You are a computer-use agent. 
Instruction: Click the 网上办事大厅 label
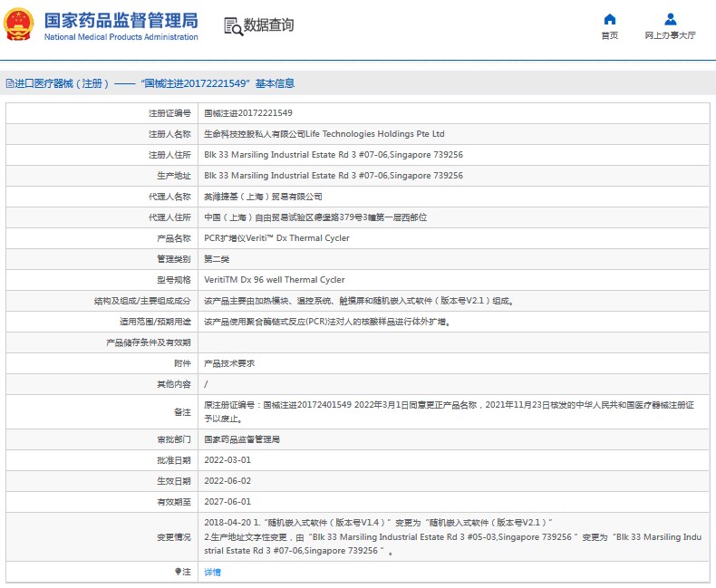(671, 35)
